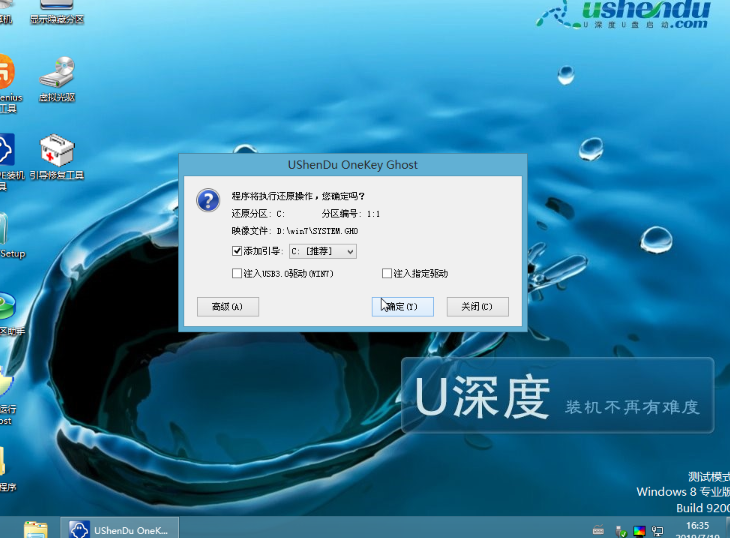Image resolution: width=730 pixels, height=538 pixels.
Task: Uncheck the 添加引导 checkbox
Action: click(x=237, y=251)
